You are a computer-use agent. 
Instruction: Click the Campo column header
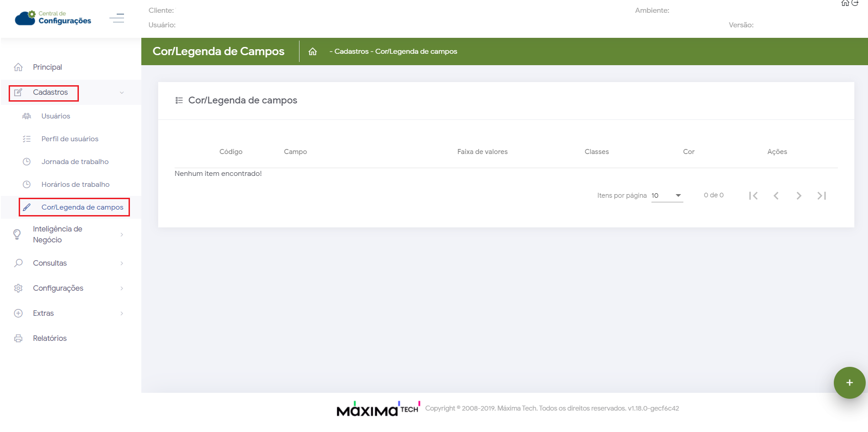pyautogui.click(x=295, y=152)
